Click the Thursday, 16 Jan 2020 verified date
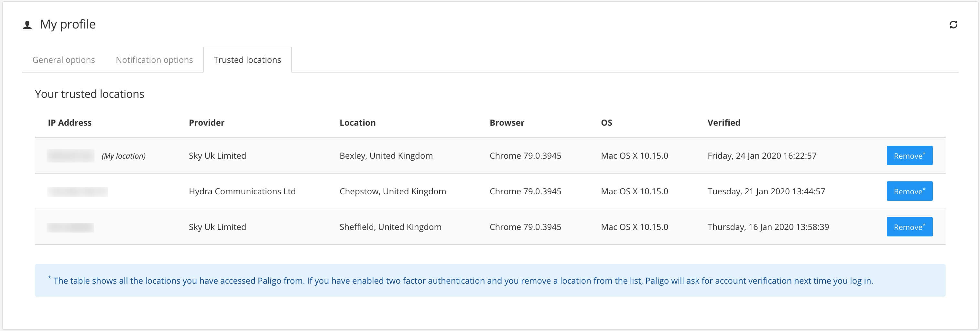The height and width of the screenshot is (331, 980). [768, 227]
